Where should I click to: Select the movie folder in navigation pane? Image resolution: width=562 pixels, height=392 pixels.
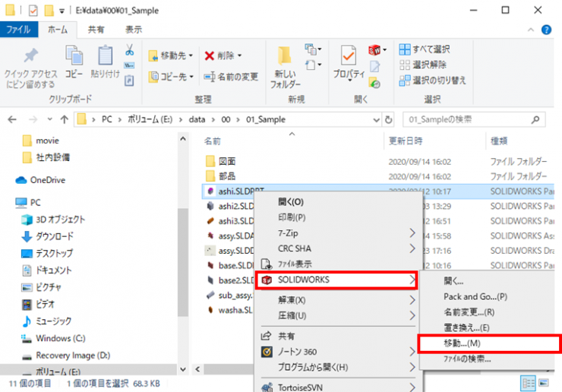[40, 141]
